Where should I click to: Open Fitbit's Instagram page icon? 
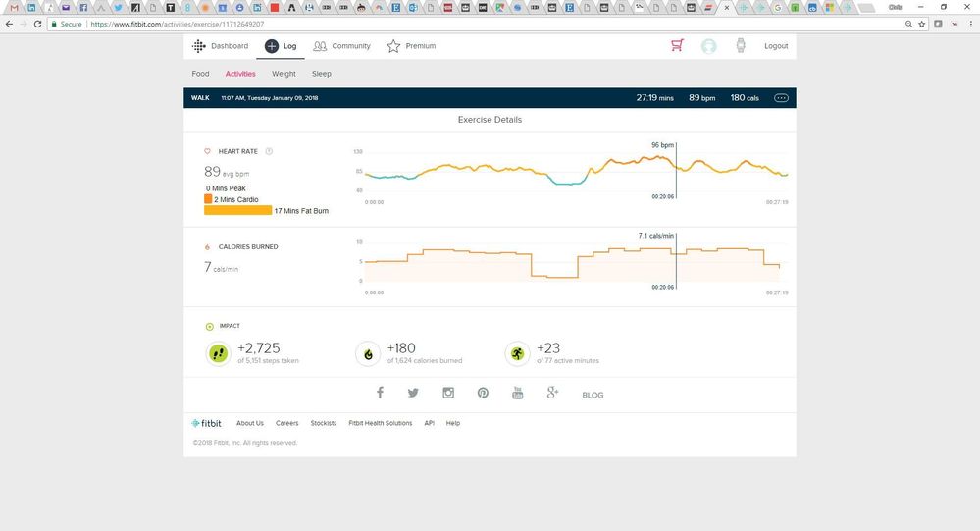pyautogui.click(x=448, y=393)
